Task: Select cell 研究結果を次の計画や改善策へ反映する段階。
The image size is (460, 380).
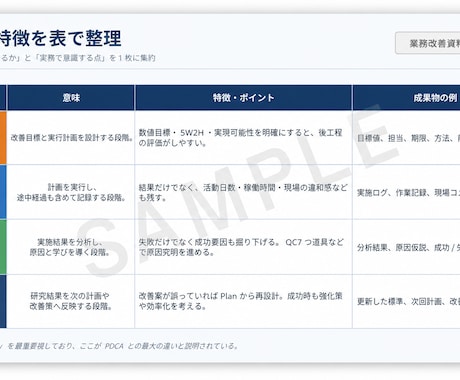Action: pyautogui.click(x=71, y=301)
